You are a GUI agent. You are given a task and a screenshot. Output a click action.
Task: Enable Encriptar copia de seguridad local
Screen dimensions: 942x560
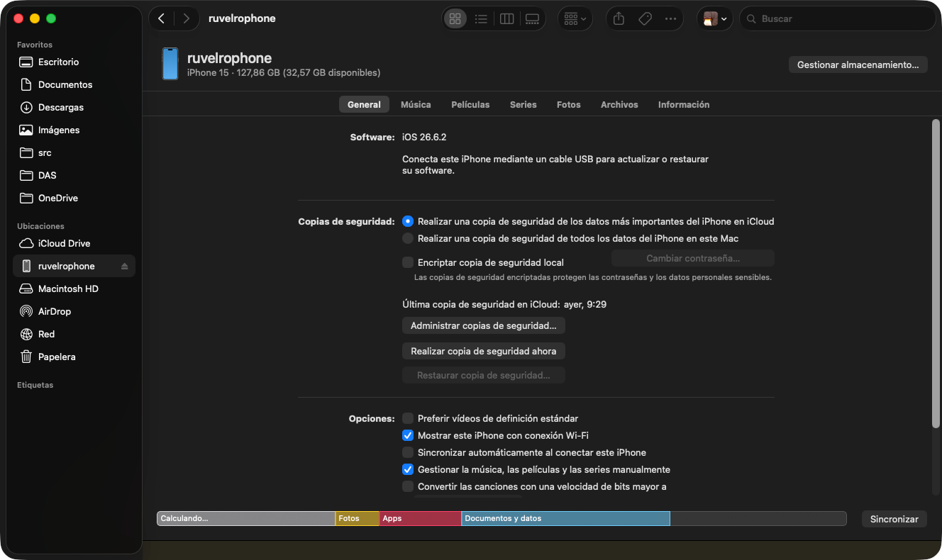[408, 262]
